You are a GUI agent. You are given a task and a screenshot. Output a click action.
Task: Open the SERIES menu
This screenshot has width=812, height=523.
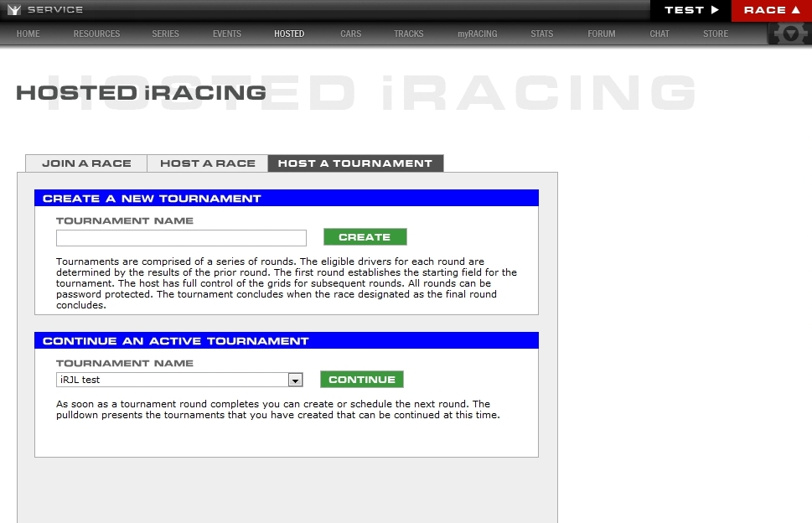pyautogui.click(x=166, y=34)
